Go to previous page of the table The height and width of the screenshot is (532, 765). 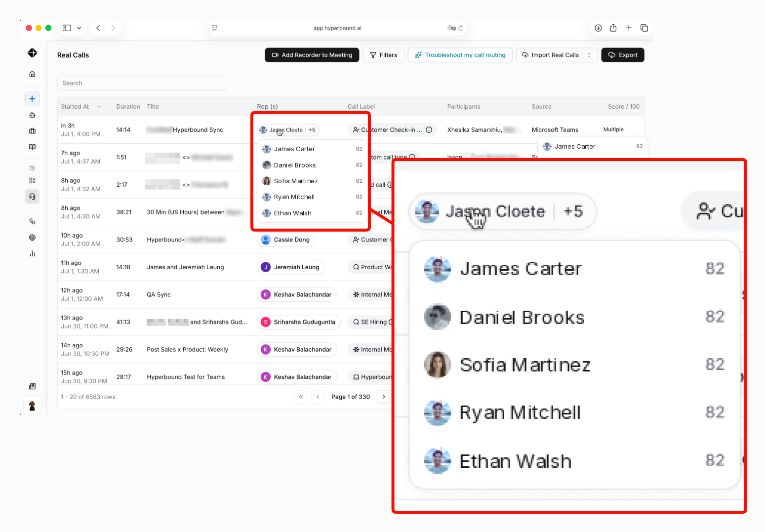point(318,397)
